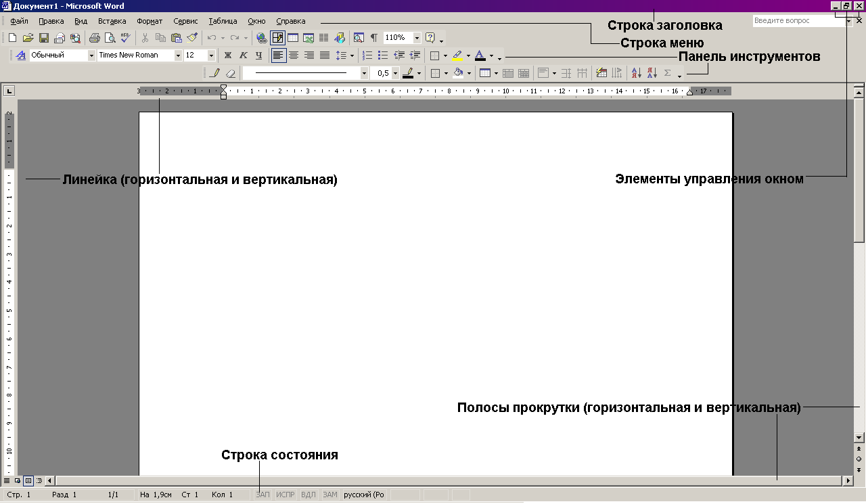This screenshot has width=866, height=504.
Task: Open the Columns layout button
Action: pos(323,38)
